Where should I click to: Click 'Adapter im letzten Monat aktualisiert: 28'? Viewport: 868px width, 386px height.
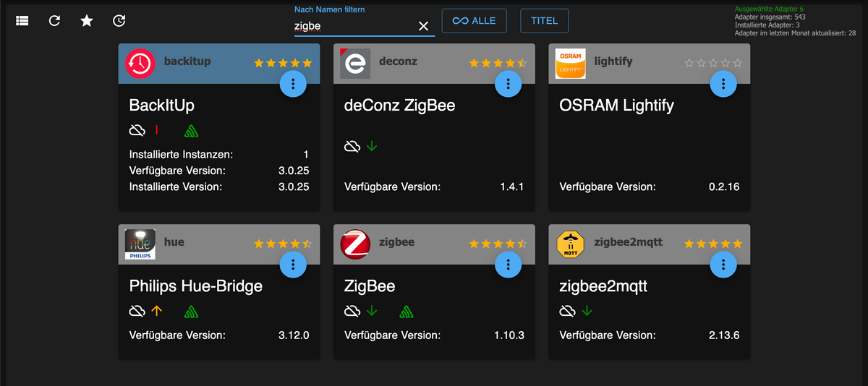(x=795, y=33)
